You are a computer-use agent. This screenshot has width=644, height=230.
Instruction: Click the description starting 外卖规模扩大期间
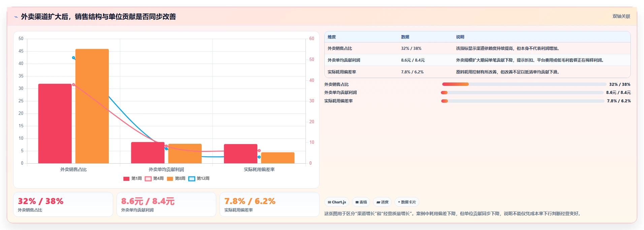pyautogui.click(x=530, y=60)
